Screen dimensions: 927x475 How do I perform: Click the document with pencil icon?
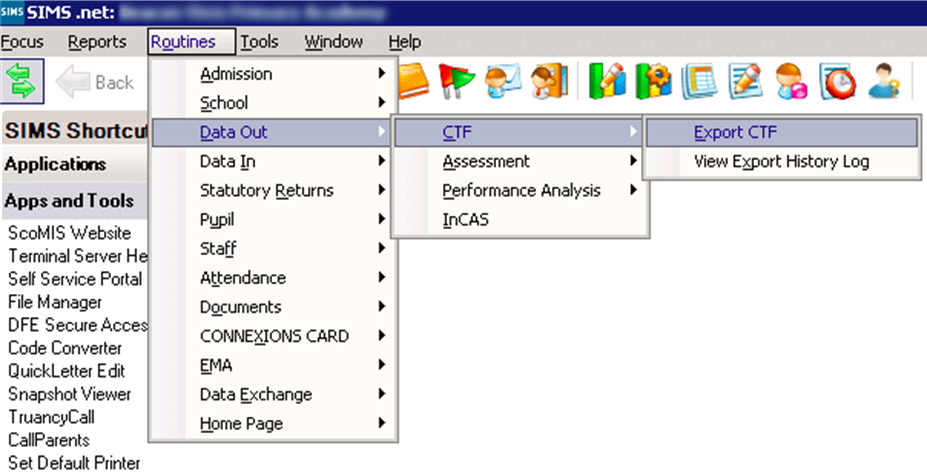[746, 82]
